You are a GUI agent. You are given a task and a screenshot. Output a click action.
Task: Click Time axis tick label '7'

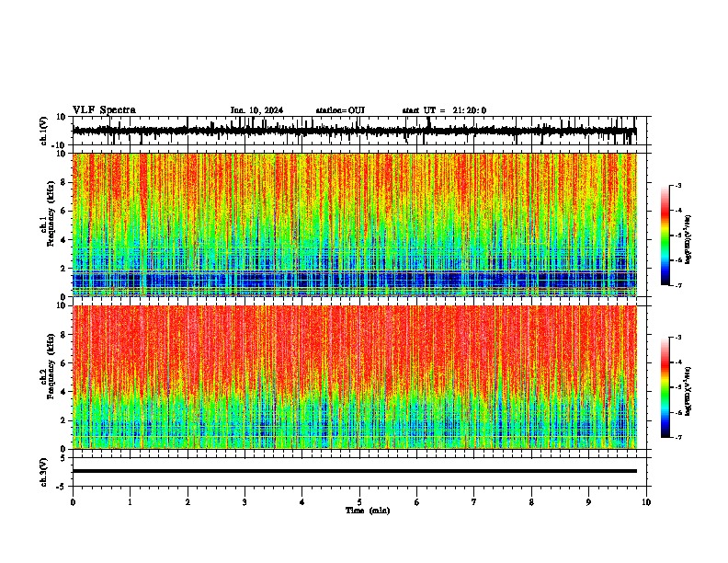(x=474, y=502)
